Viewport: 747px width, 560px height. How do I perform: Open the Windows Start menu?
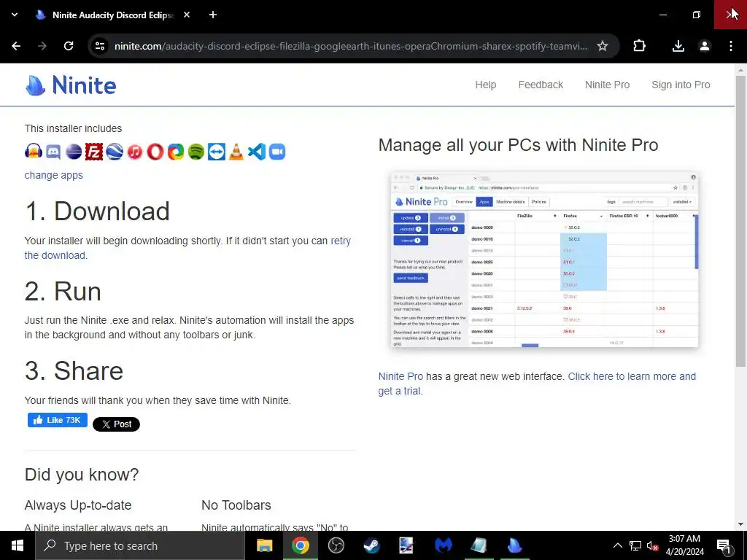point(18,545)
